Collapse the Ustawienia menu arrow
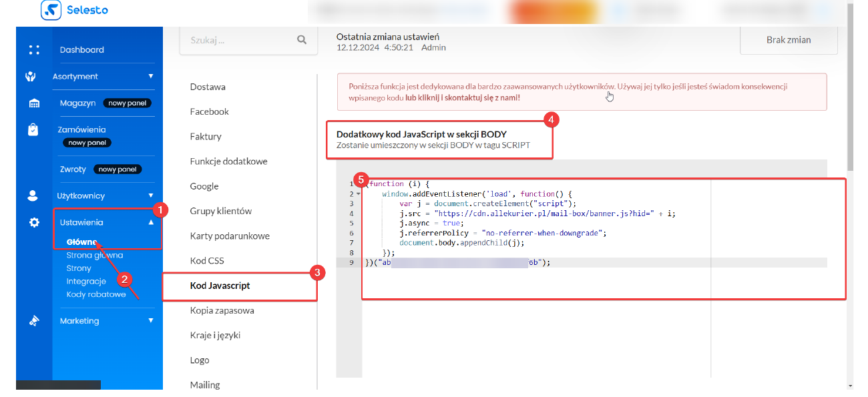 151,222
